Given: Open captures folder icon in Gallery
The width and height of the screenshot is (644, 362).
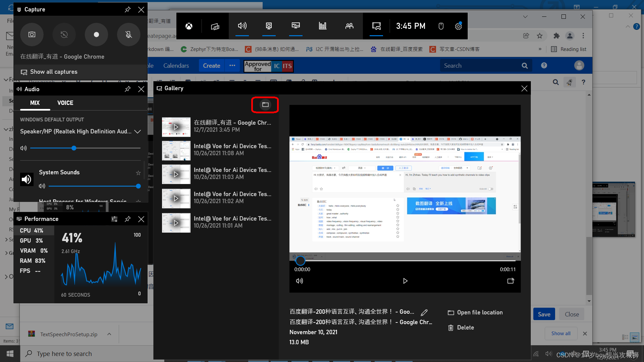Looking at the screenshot, I should click(265, 105).
